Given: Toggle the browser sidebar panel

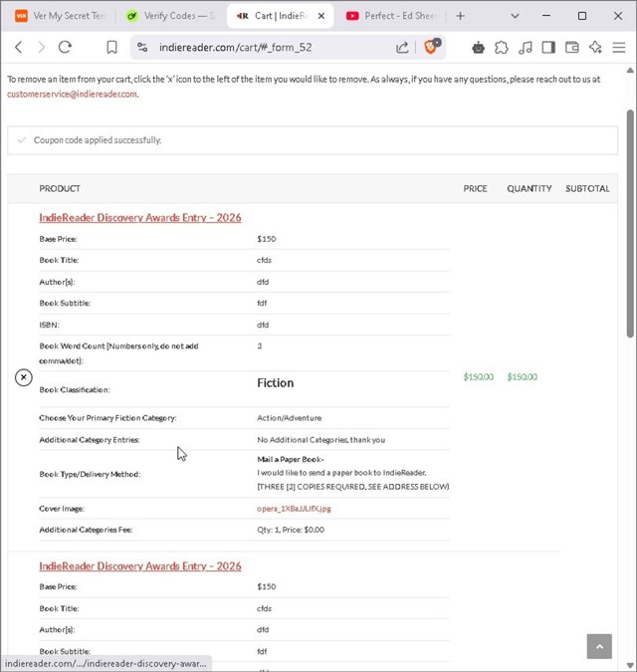Looking at the screenshot, I should coord(548,47).
